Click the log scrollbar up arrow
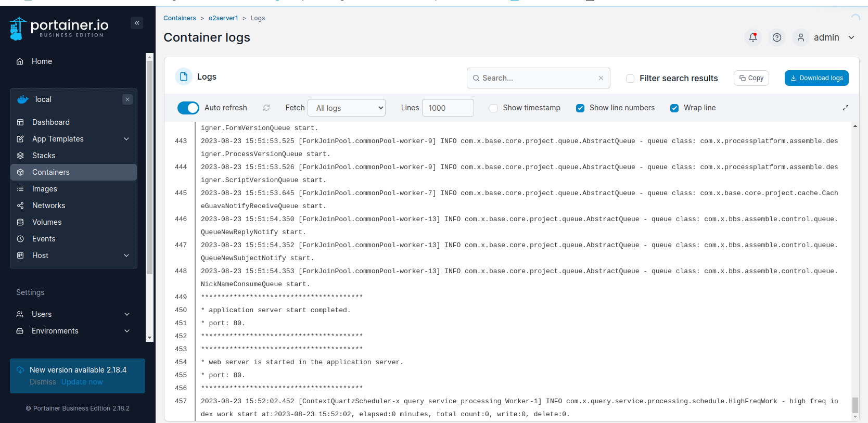 tap(855, 126)
